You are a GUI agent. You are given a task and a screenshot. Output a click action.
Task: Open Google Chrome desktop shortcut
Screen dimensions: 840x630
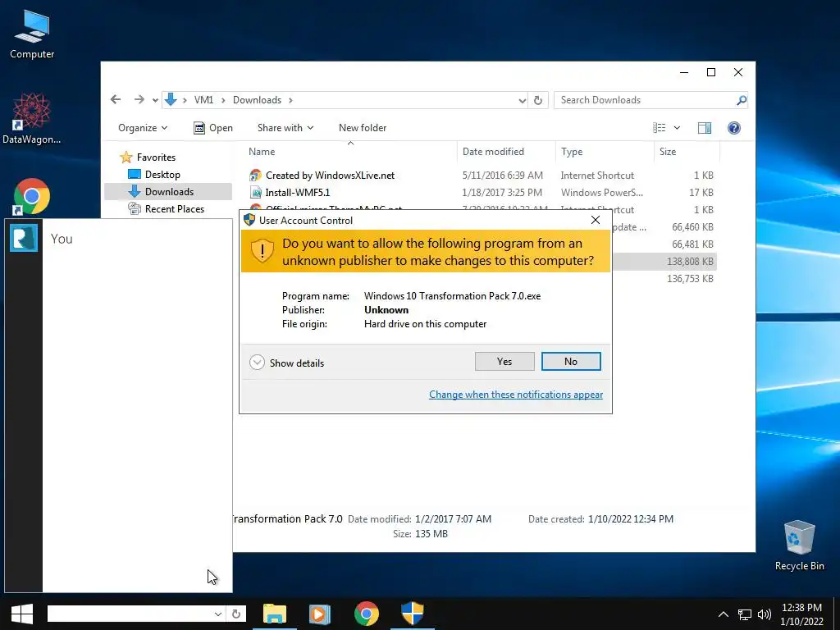pyautogui.click(x=32, y=196)
